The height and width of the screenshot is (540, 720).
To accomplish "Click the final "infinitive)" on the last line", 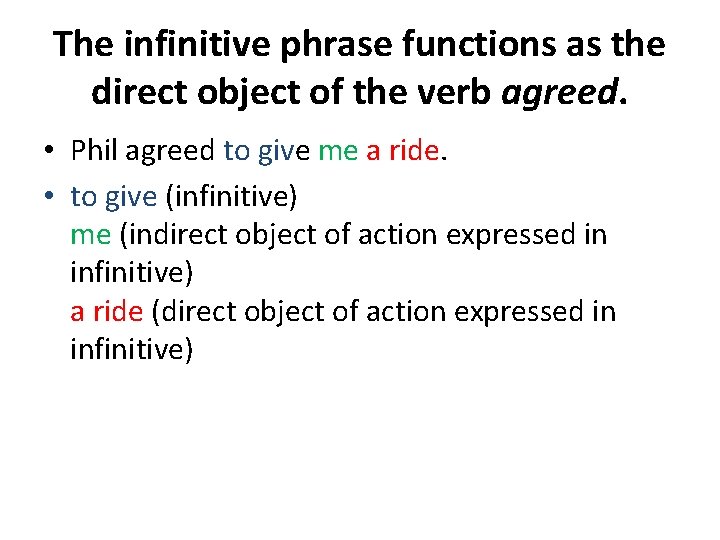I will [x=131, y=349].
